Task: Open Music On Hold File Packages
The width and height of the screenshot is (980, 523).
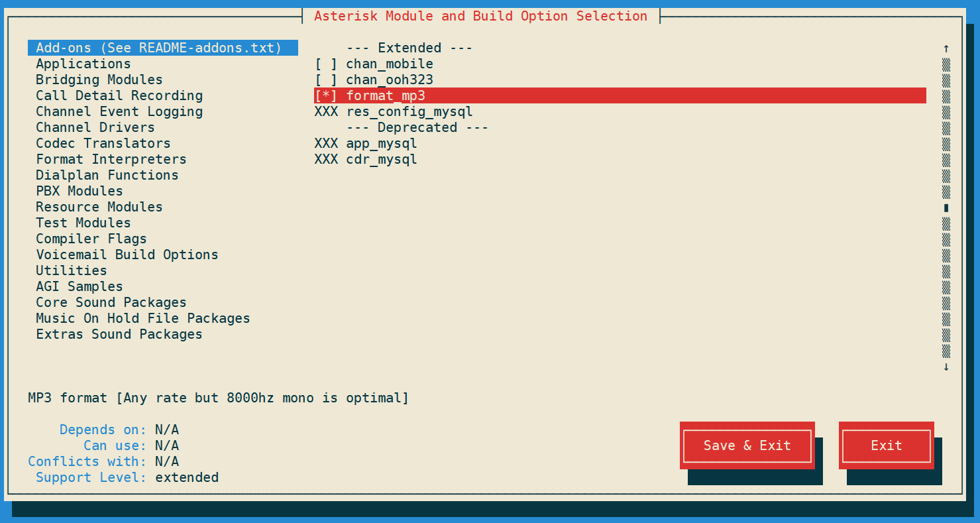Action: pos(143,318)
